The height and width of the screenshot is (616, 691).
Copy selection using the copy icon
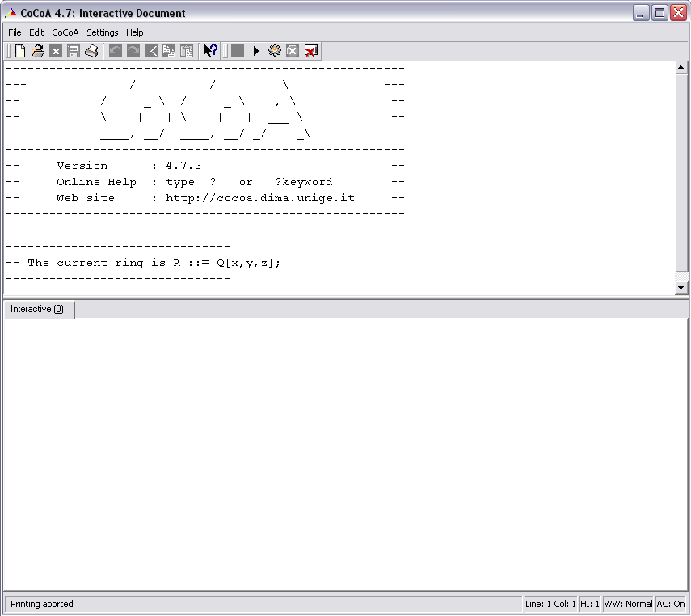[168, 51]
